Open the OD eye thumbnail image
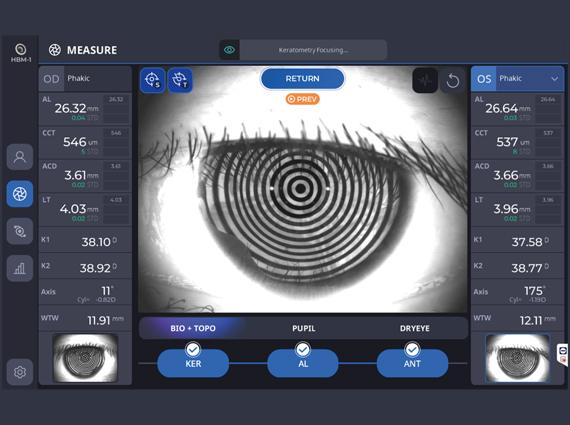 coord(85,358)
